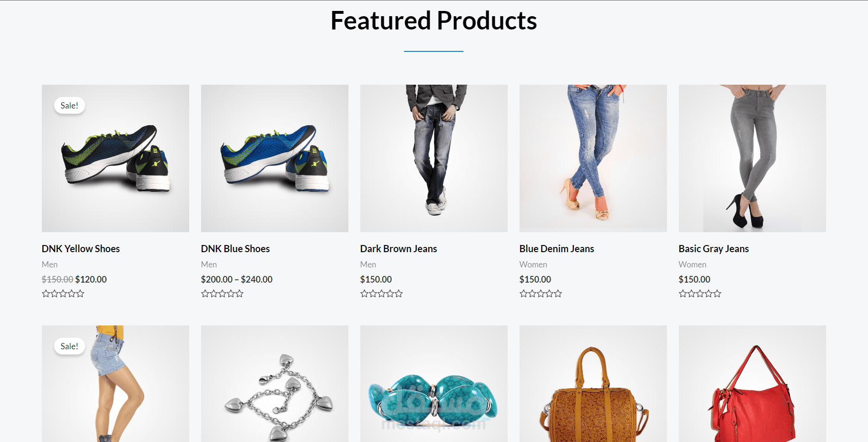Click the Basic Gray Jeans title
868x442 pixels.
(714, 249)
